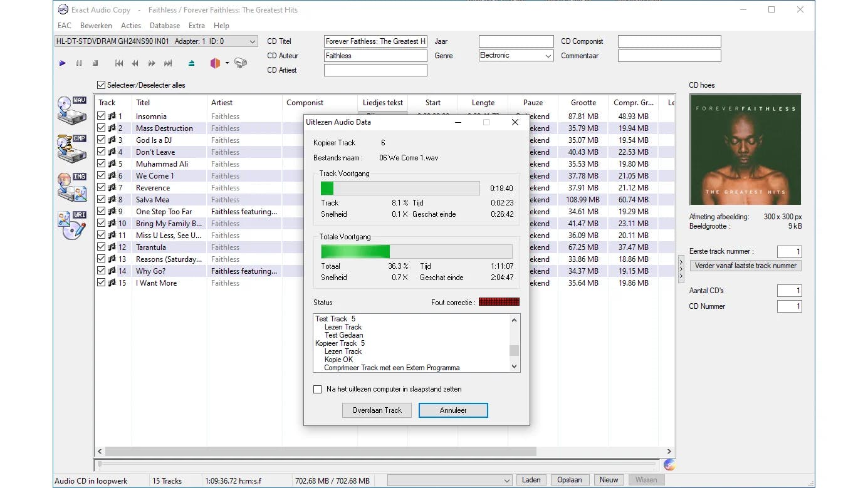Click the CMP compressed copy icon
This screenshot has width=868, height=488.
point(72,149)
